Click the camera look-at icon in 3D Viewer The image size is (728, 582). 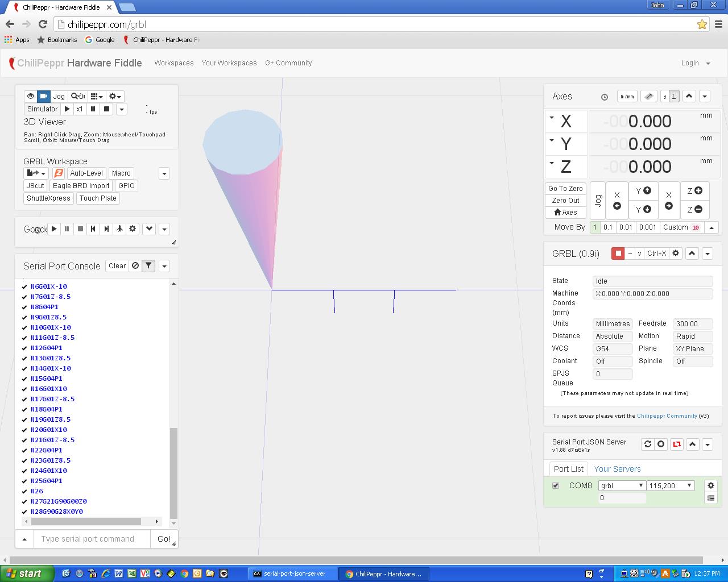[x=44, y=96]
